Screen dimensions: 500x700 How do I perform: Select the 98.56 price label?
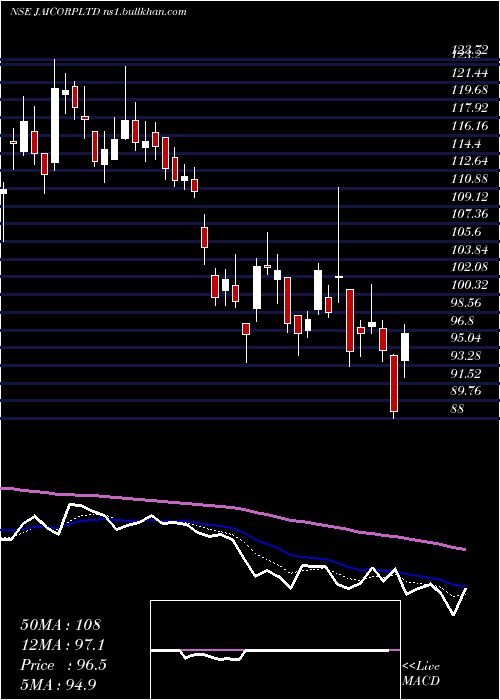coord(466,302)
